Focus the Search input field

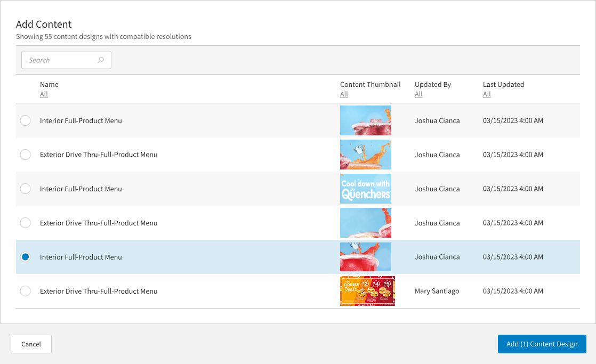66,60
